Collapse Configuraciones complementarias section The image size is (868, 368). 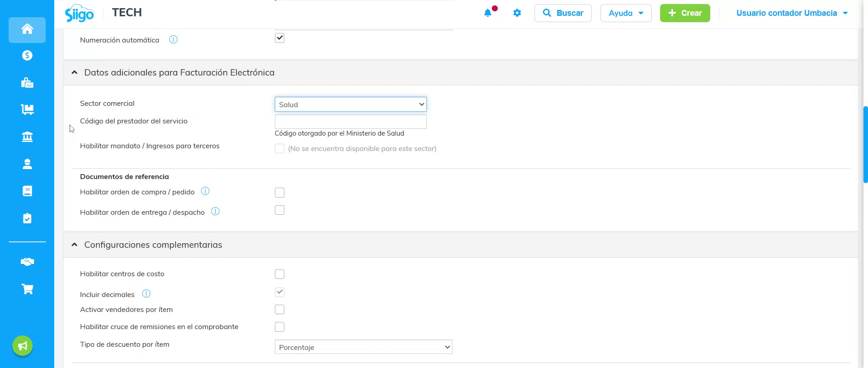(x=75, y=245)
